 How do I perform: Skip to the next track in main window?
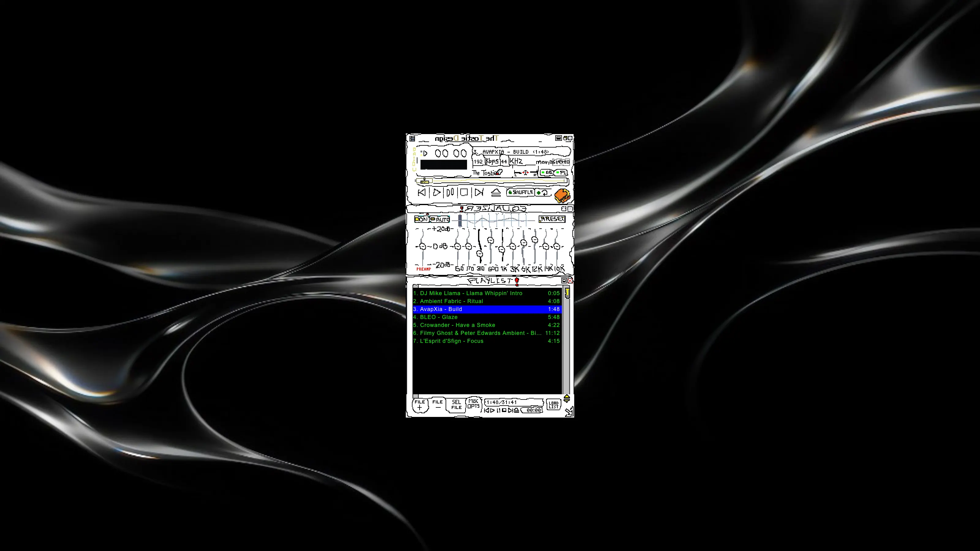[x=479, y=193]
